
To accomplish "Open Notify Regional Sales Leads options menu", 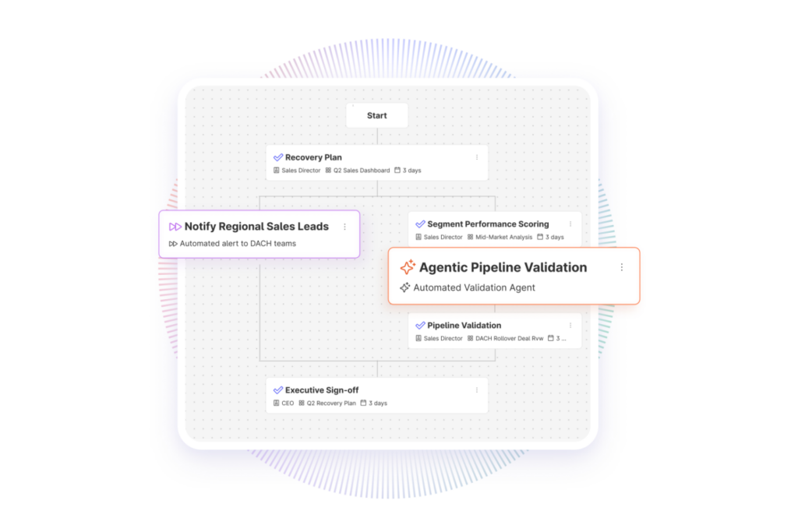I will pyautogui.click(x=344, y=227).
